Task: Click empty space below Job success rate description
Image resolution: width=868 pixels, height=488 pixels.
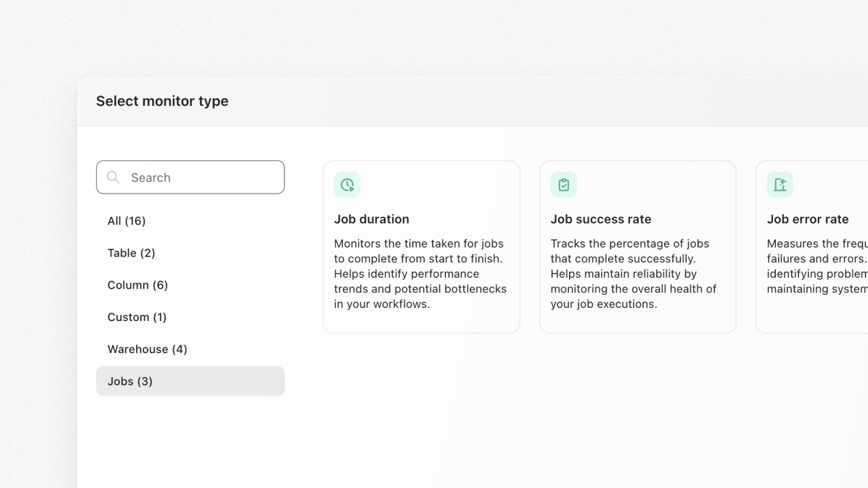Action: click(637, 321)
